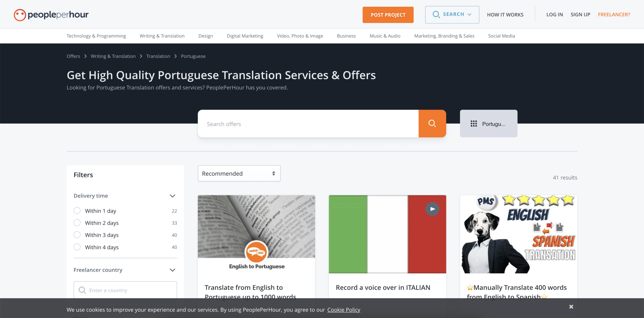
Task: Click the SIGN UP button
Action: (x=580, y=14)
